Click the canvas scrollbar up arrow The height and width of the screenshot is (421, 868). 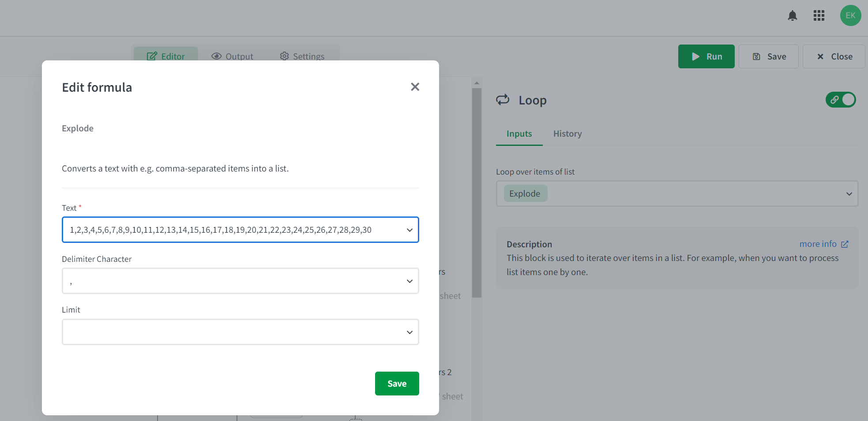coord(477,83)
